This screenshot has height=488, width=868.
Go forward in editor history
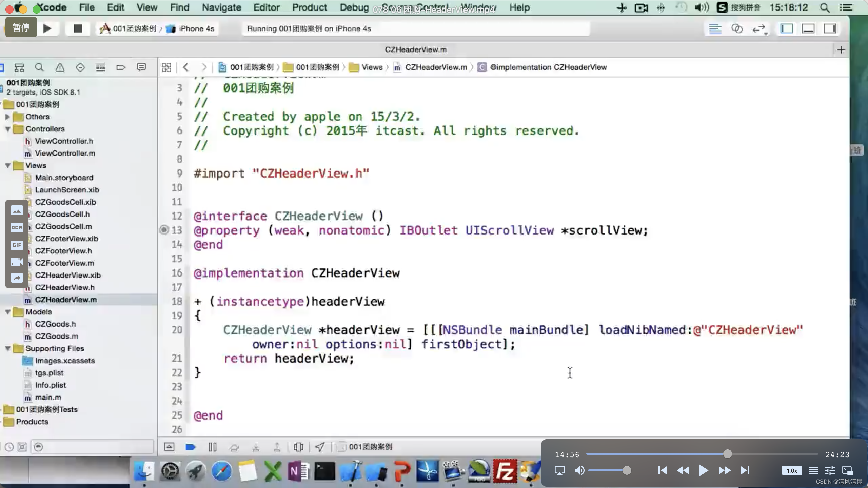(204, 67)
